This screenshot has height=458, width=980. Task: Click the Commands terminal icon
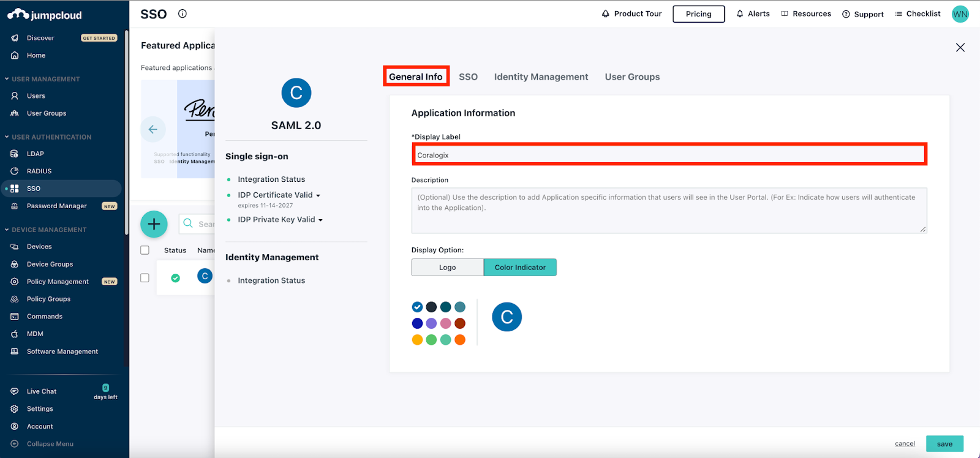pos(15,317)
